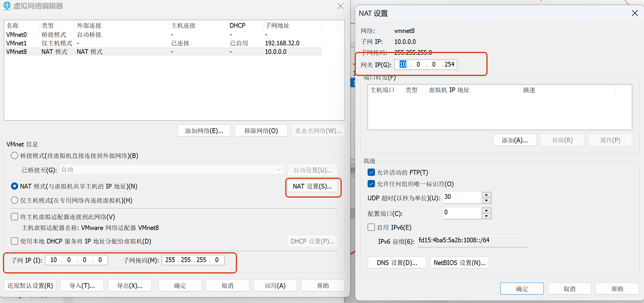
Task: Increase UDP timeout with up arrow
Action: pos(487,195)
